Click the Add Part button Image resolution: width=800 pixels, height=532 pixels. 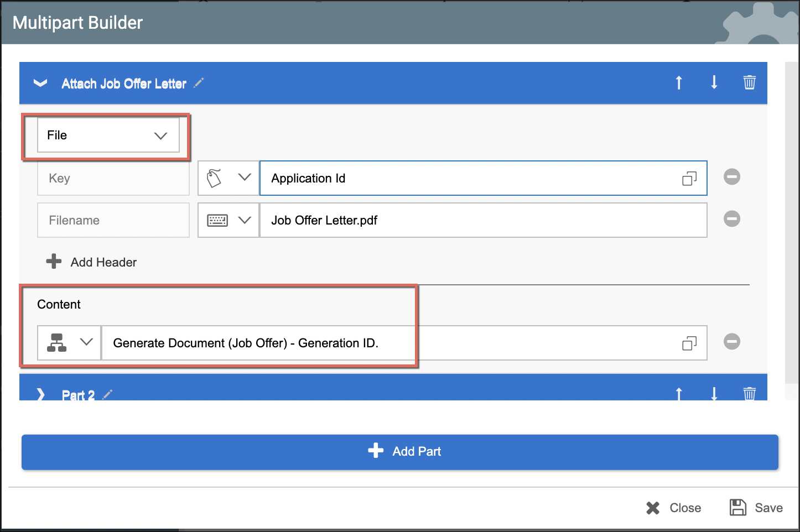399,451
